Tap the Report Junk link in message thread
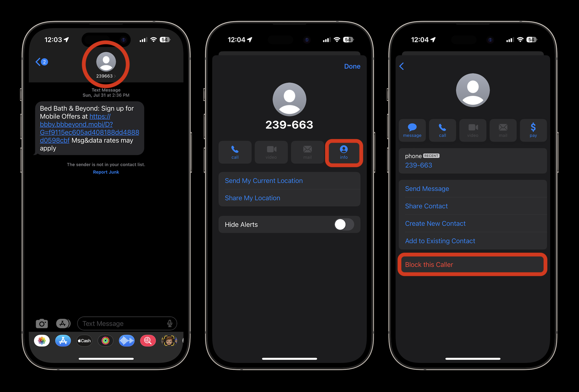Image resolution: width=579 pixels, height=392 pixels. [106, 172]
